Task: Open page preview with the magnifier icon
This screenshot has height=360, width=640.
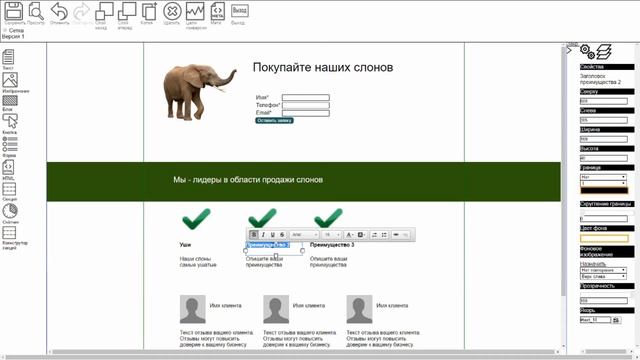Action: pos(36,11)
